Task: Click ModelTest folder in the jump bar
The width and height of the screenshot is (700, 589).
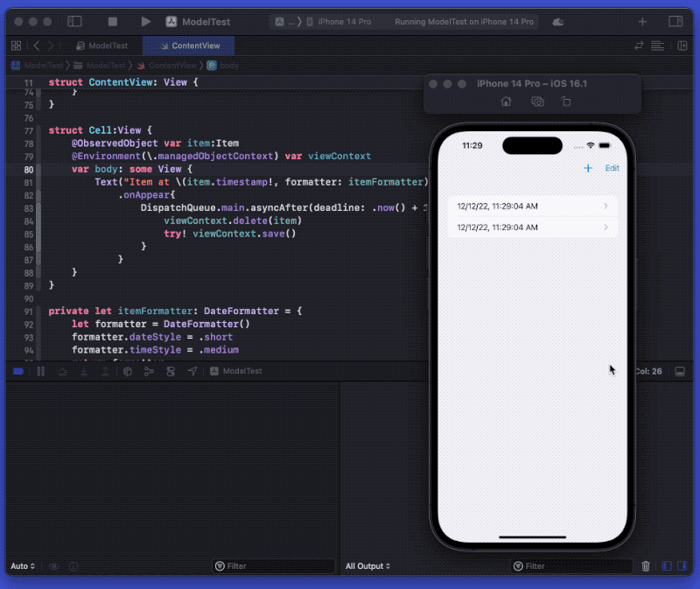Action: tap(100, 65)
